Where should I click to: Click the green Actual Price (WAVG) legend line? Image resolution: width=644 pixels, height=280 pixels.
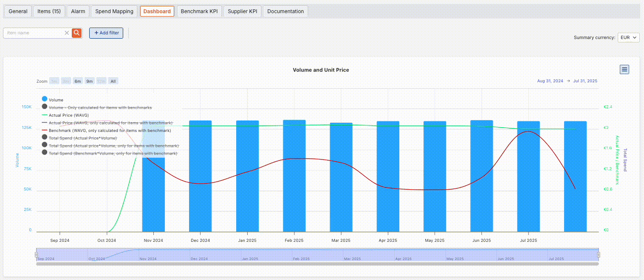45,115
